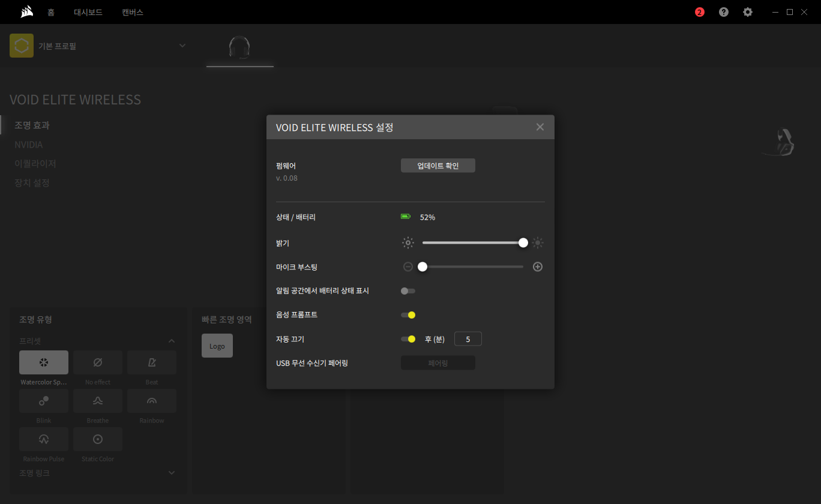Click the VOID ELITE WIRELESS device title
The width and height of the screenshot is (821, 504).
[76, 100]
